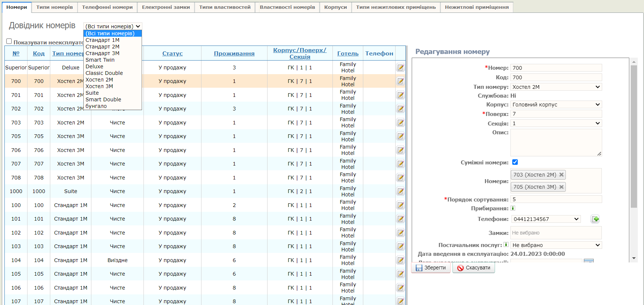The width and height of the screenshot is (644, 305).
Task: Remove adjoining room 705 (Хостел 3М) tag
Action: 561,187
